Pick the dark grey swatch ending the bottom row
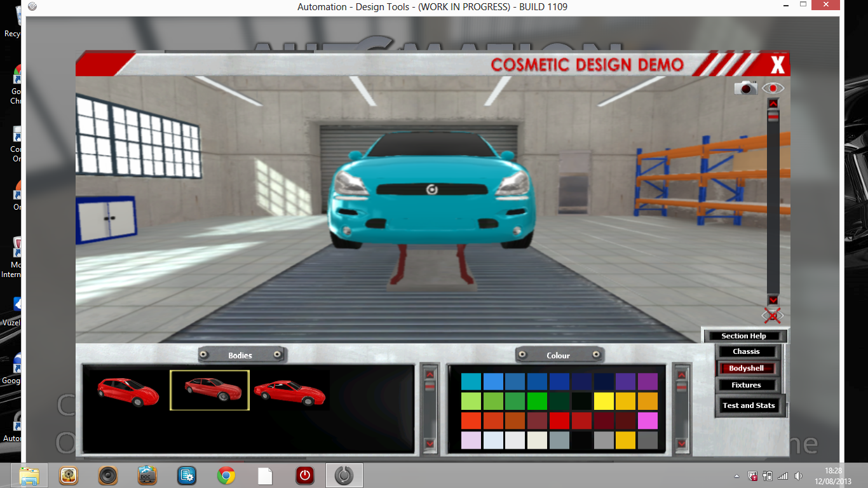This screenshot has height=488, width=868. point(648,440)
